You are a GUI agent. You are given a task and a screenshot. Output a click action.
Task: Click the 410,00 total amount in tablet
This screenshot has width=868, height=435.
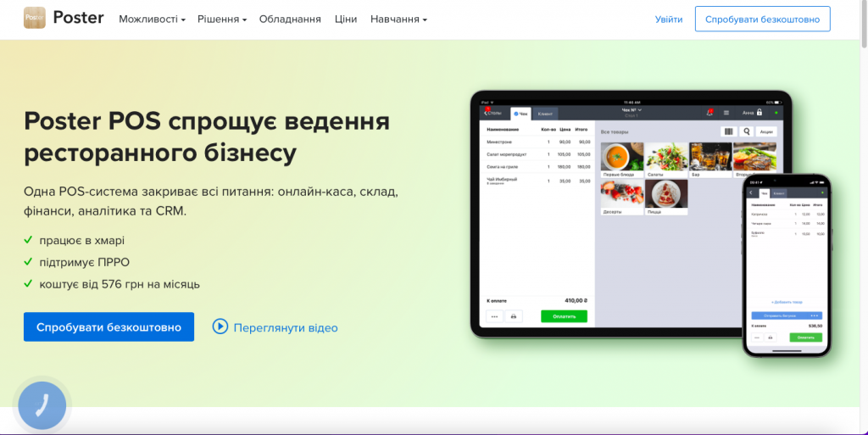click(x=576, y=300)
